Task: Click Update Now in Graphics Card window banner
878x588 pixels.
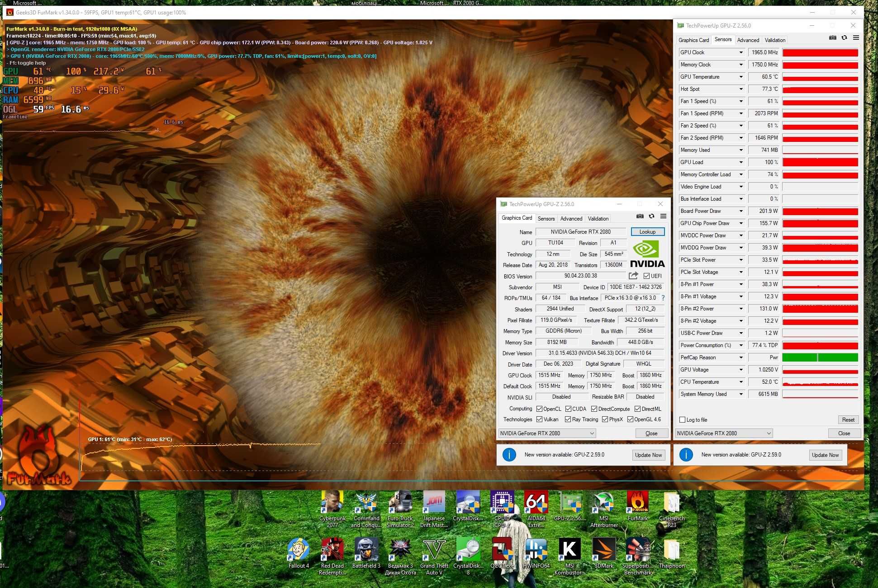Action: pos(648,455)
